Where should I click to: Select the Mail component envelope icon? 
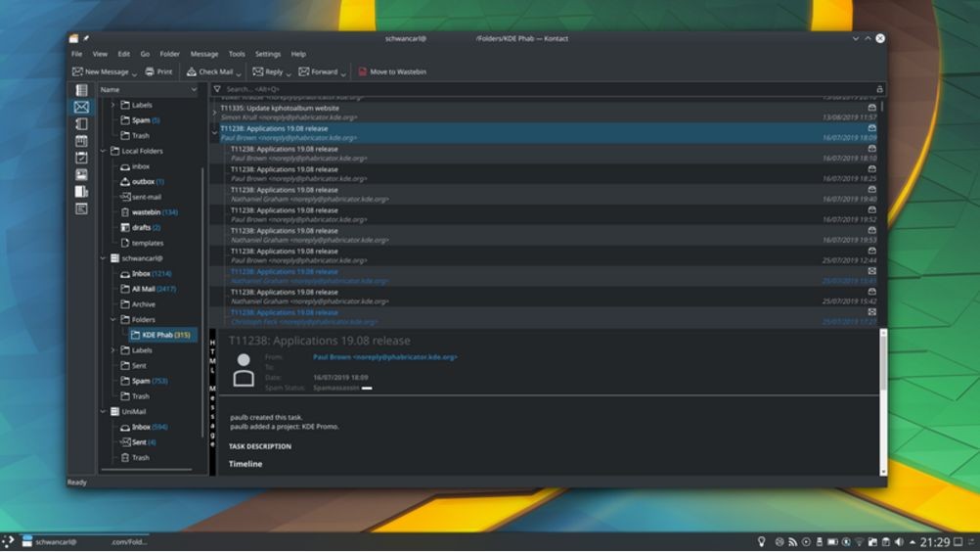(x=81, y=107)
